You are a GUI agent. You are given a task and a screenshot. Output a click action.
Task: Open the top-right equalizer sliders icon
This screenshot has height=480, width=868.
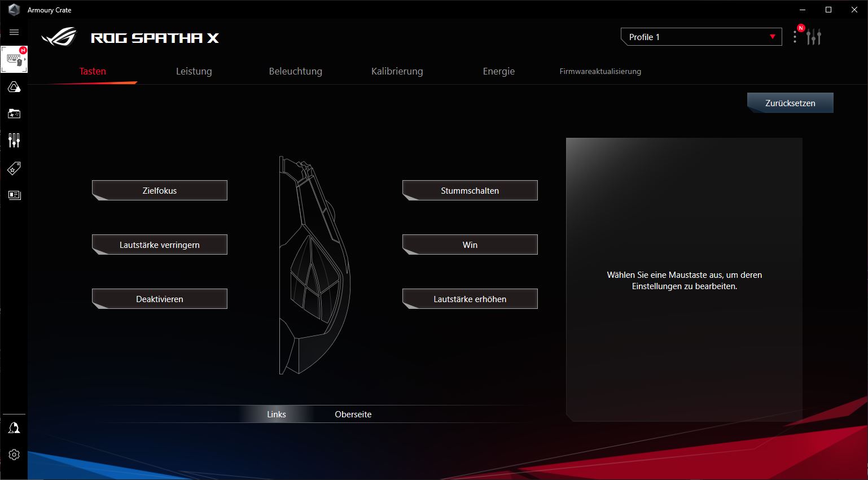[x=814, y=37]
